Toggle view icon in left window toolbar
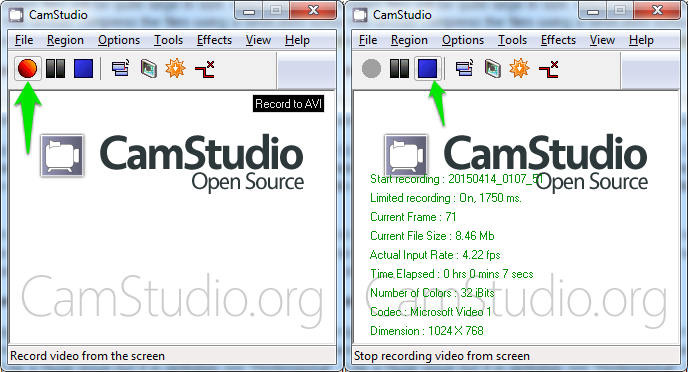The width and height of the screenshot is (688, 372). tap(121, 69)
